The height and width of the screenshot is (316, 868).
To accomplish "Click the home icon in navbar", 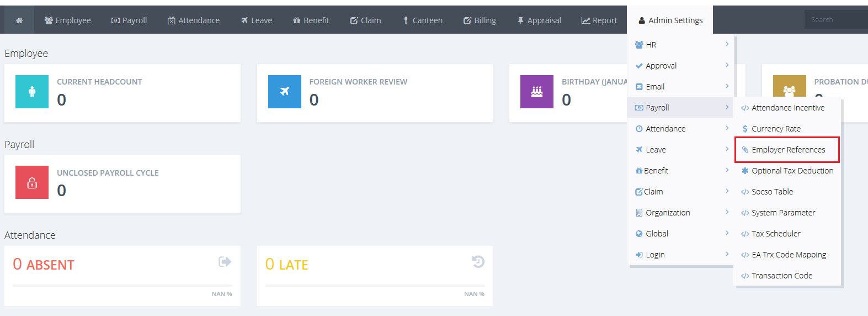I will pos(19,20).
